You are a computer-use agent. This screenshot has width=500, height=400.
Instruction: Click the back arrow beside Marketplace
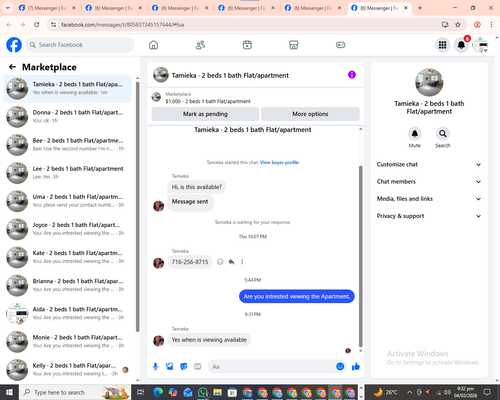click(x=12, y=67)
